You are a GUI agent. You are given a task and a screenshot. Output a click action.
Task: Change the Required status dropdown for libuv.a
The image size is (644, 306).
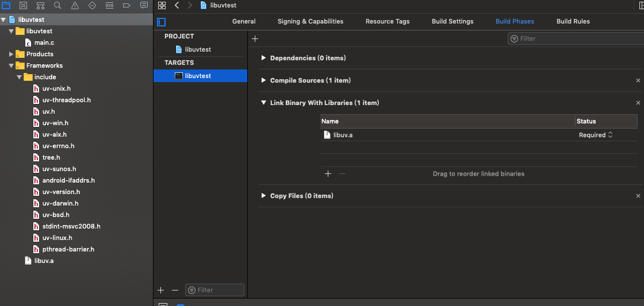tap(596, 135)
